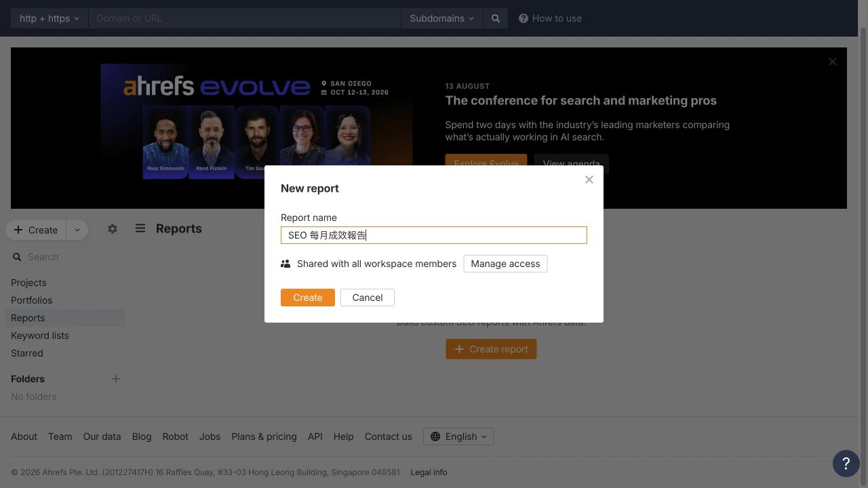Screen dimensions: 868x488
Task: Open the Blog footer link
Action: (x=142, y=436)
